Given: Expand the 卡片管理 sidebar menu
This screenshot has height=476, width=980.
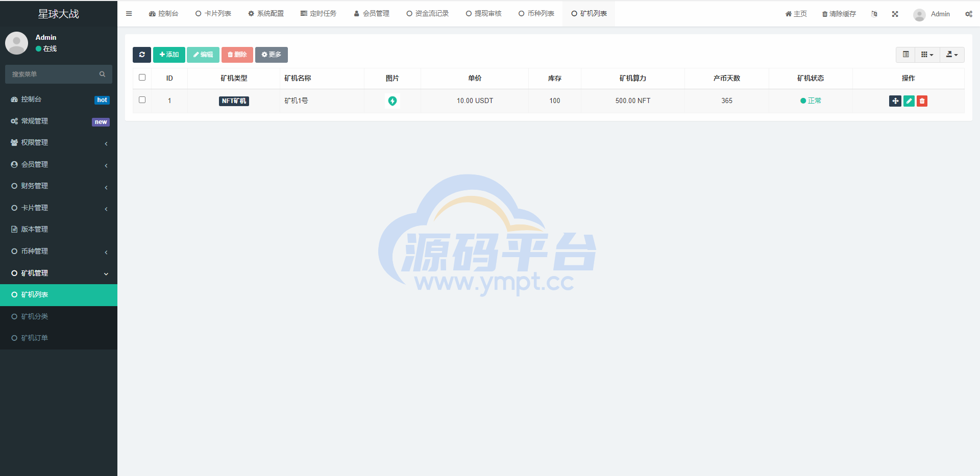Looking at the screenshot, I should coord(59,208).
